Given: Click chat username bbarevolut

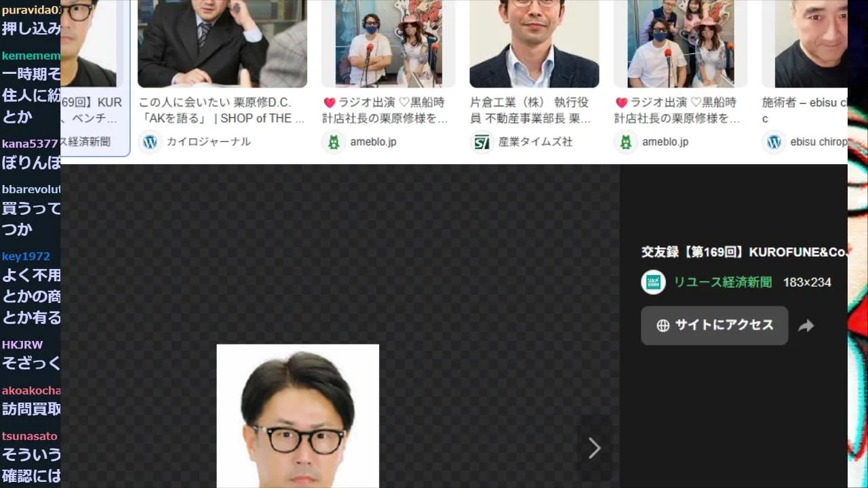Looking at the screenshot, I should [31, 189].
